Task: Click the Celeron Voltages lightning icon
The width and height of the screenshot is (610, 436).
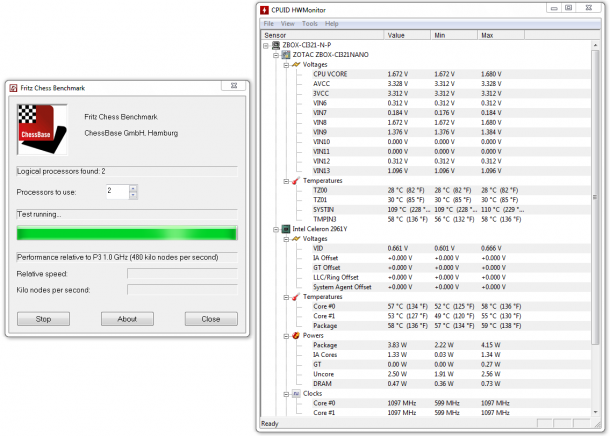Action: [296, 239]
